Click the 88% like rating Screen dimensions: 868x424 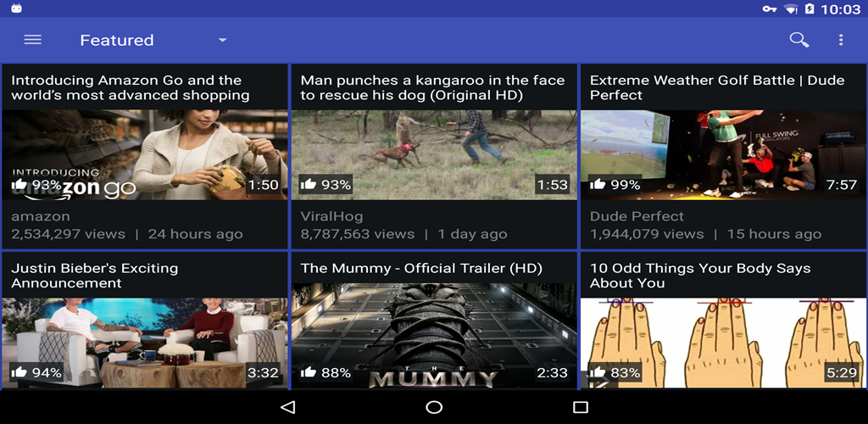pos(336,373)
